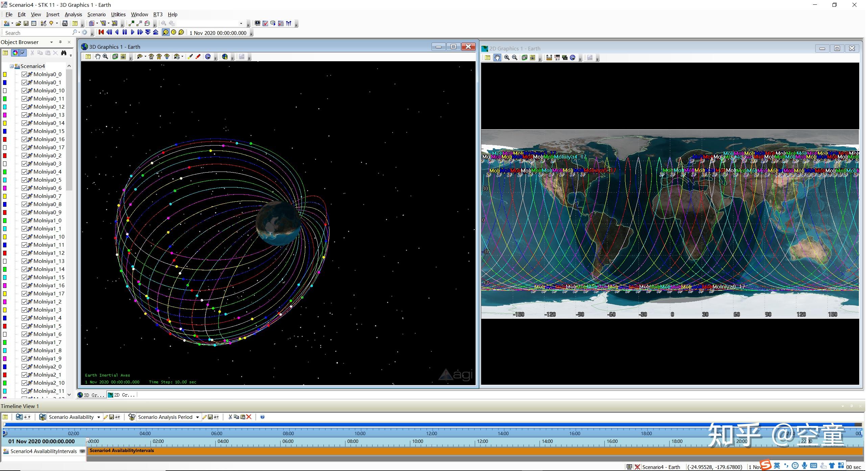Uncheck the Molniya1_10 satellite checkbox
This screenshot has height=471, width=868.
24,237
